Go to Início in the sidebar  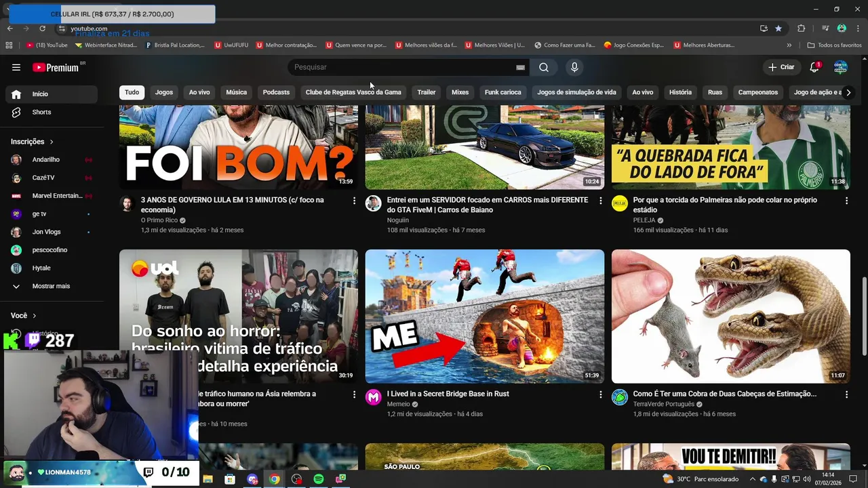[x=51, y=94]
